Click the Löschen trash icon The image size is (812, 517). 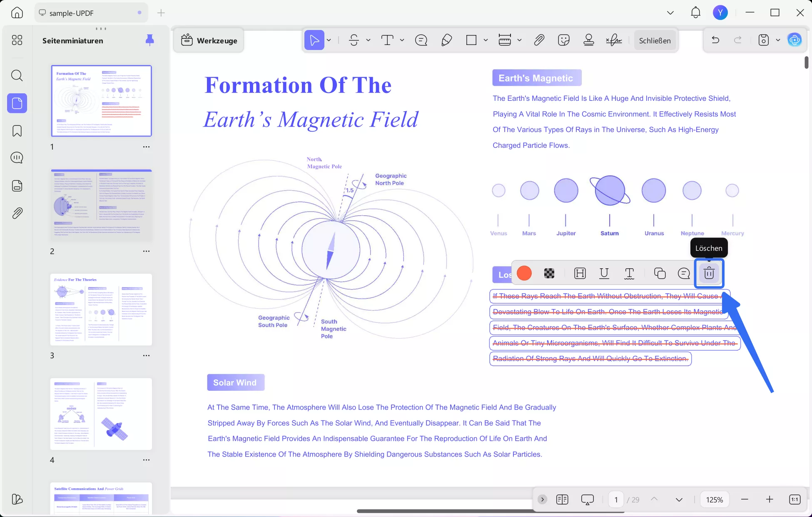pos(709,273)
